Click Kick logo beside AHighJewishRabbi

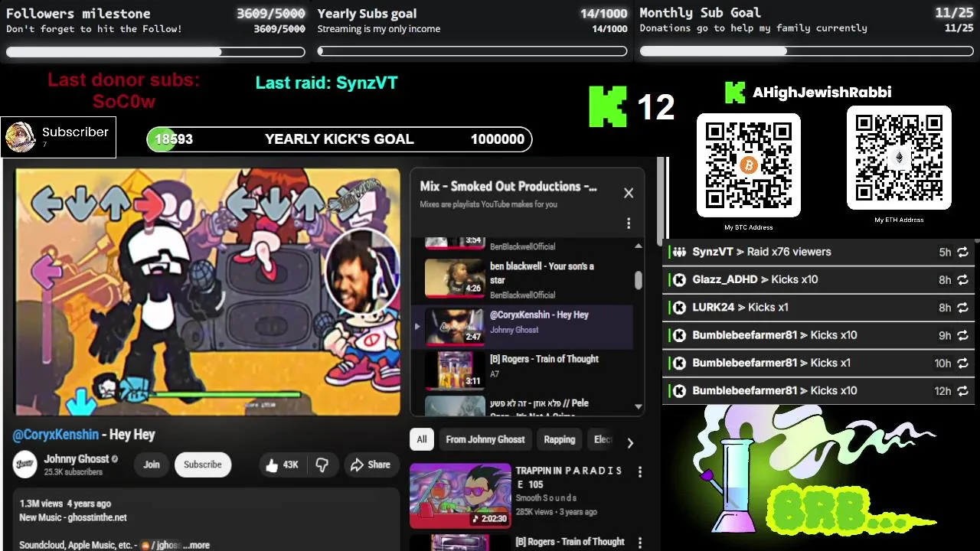click(735, 93)
